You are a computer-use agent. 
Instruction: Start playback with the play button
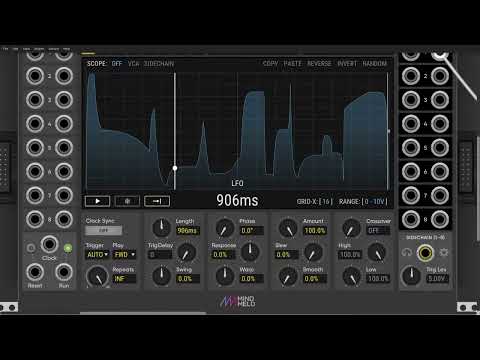(97, 201)
